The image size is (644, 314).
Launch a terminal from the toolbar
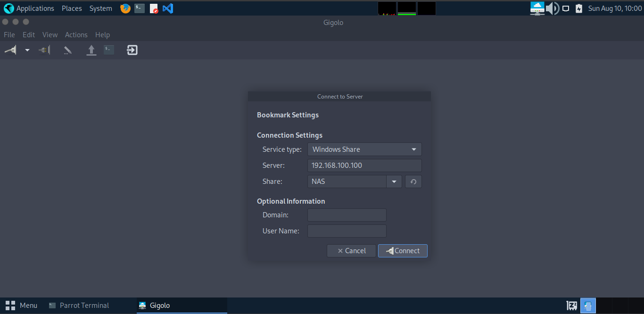click(108, 50)
